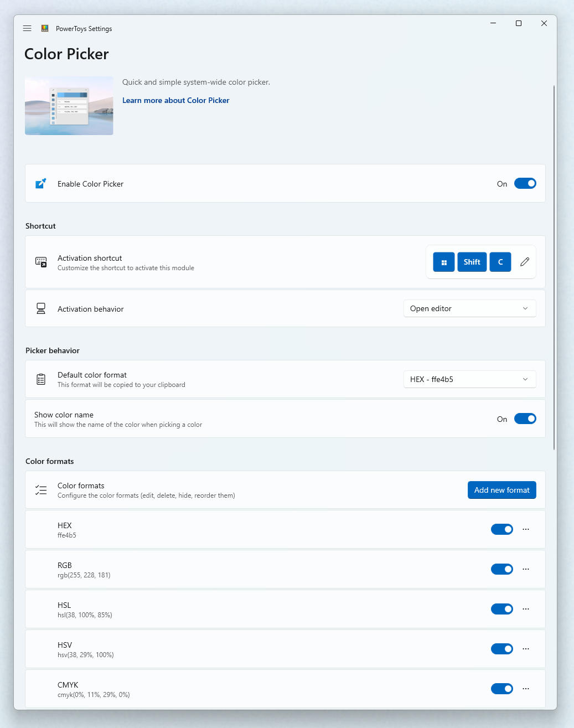Screen dimensions: 574x728
Task: Open the HSL format options menu
Action: 525,609
